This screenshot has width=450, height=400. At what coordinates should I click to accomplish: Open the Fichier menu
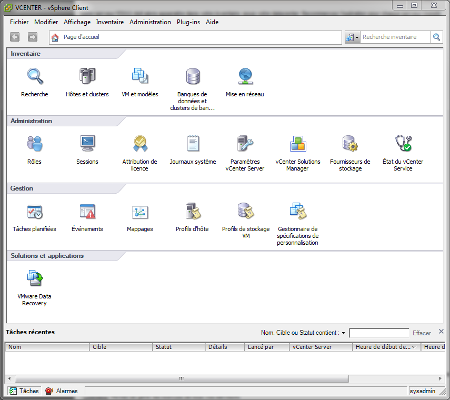click(x=19, y=22)
